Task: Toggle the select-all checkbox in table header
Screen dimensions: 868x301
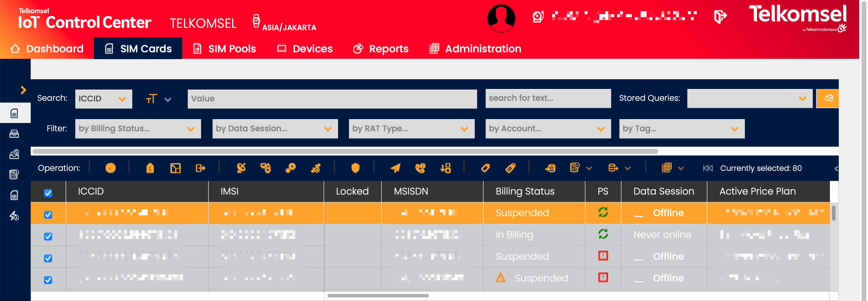Action: coord(48,193)
